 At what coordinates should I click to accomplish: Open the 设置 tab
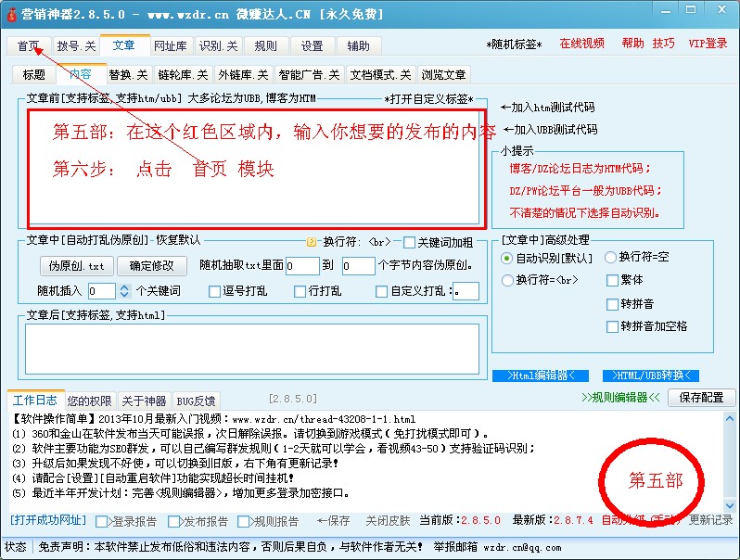click(312, 45)
